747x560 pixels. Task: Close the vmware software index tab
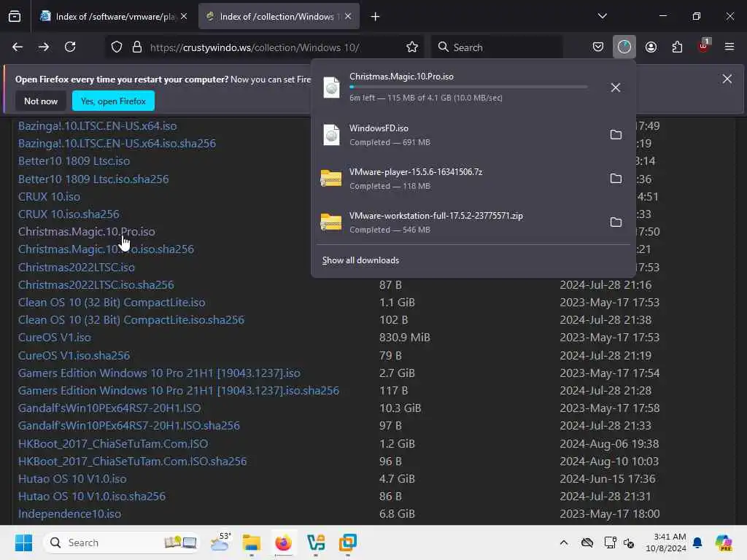184,16
